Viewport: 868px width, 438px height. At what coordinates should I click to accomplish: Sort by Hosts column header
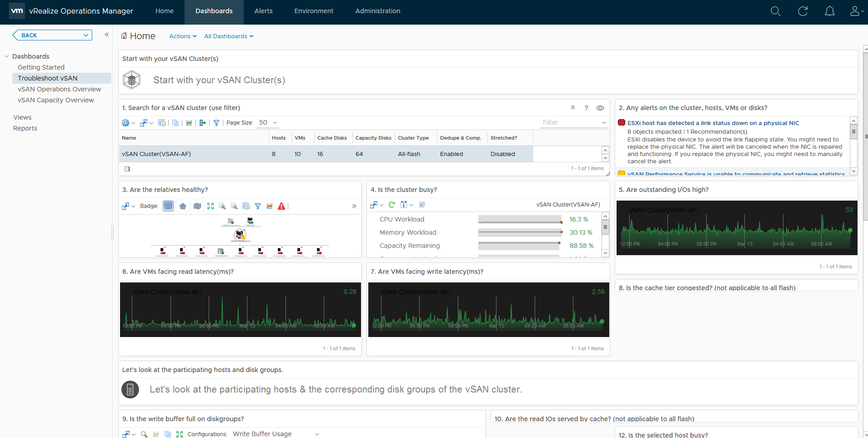pos(279,138)
